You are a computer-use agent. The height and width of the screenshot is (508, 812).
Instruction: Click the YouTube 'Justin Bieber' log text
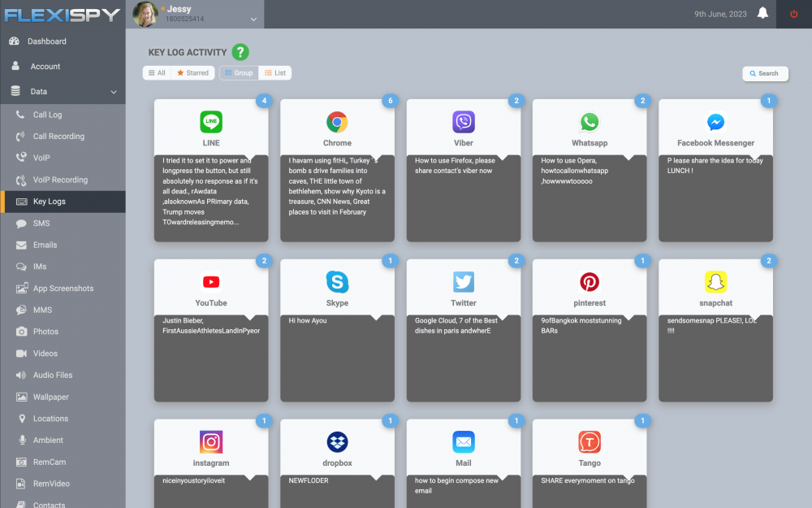211,326
